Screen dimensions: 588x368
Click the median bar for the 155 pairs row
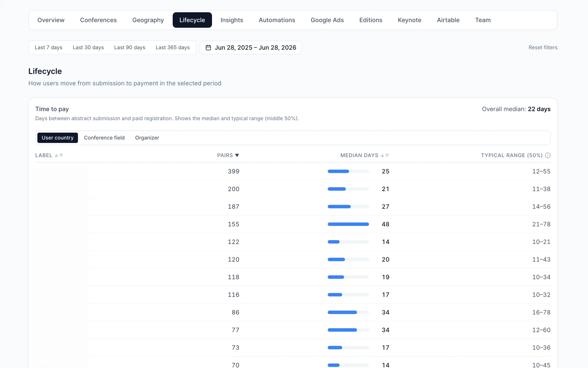tap(348, 224)
